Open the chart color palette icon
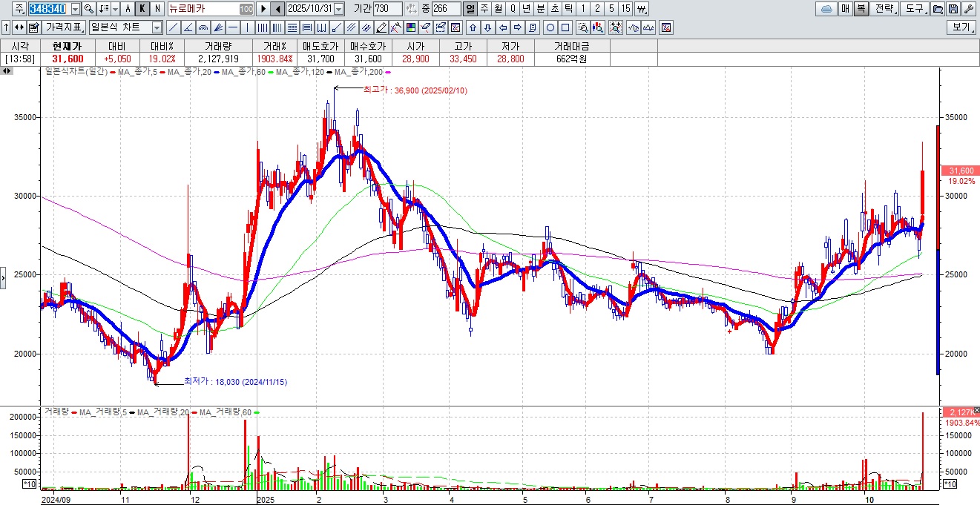Image resolution: width=980 pixels, height=505 pixels. click(410, 27)
